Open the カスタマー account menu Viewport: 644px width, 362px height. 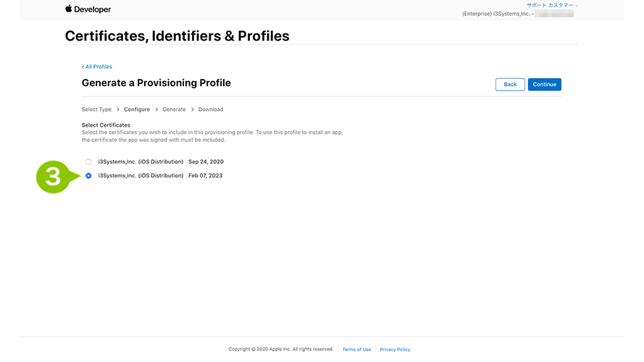coord(561,5)
